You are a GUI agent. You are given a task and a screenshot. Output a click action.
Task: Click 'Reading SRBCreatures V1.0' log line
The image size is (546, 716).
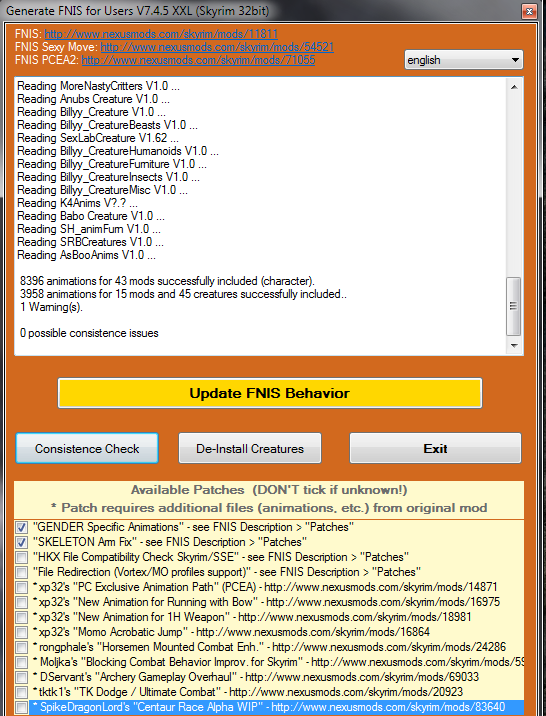(x=91, y=242)
